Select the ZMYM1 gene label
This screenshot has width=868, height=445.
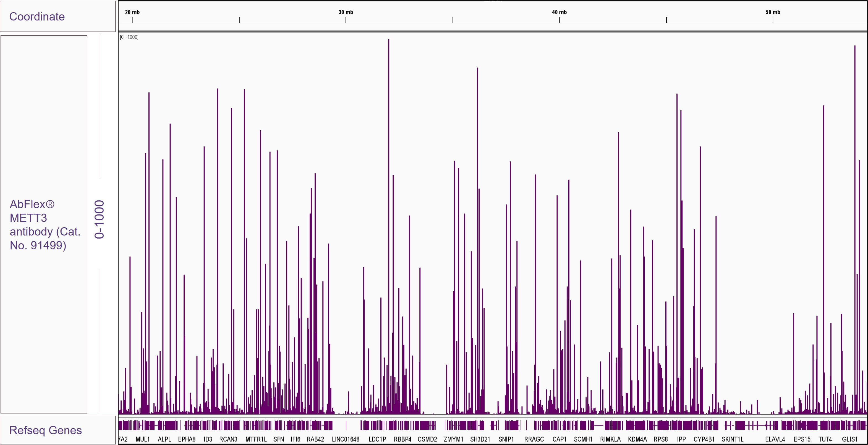tap(454, 439)
